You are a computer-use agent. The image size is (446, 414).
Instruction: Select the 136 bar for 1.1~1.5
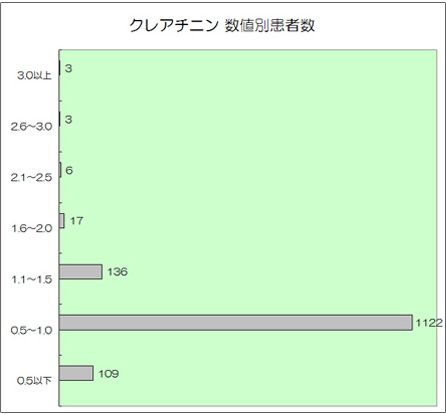tap(81, 272)
